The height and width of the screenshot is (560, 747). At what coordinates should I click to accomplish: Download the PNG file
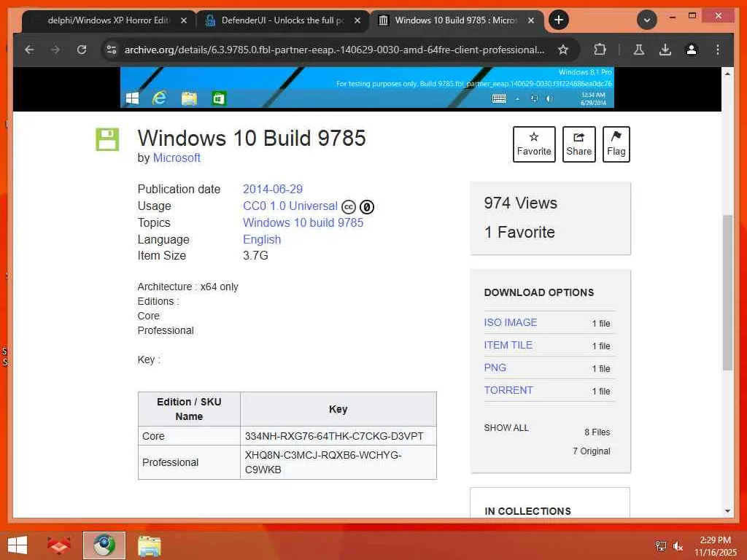tap(495, 367)
